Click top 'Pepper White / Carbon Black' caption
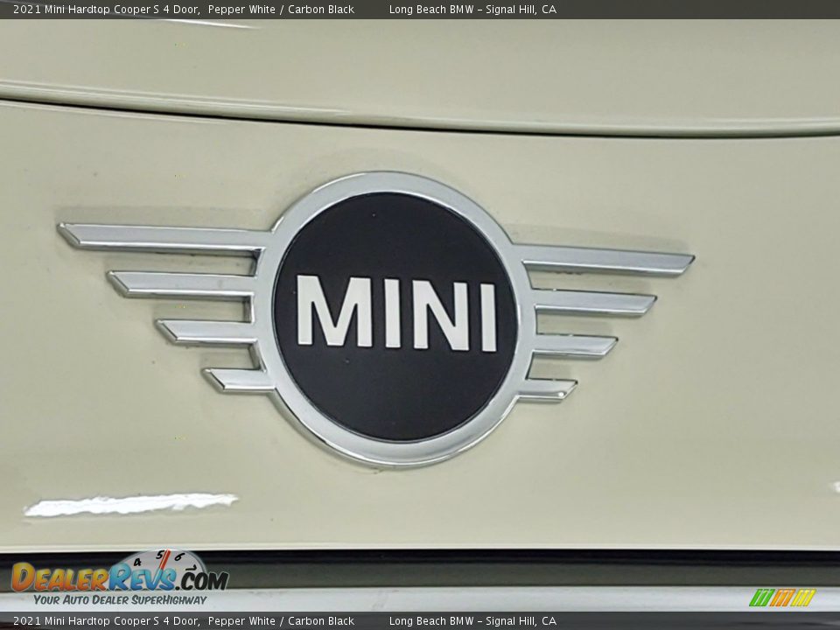 281,10
